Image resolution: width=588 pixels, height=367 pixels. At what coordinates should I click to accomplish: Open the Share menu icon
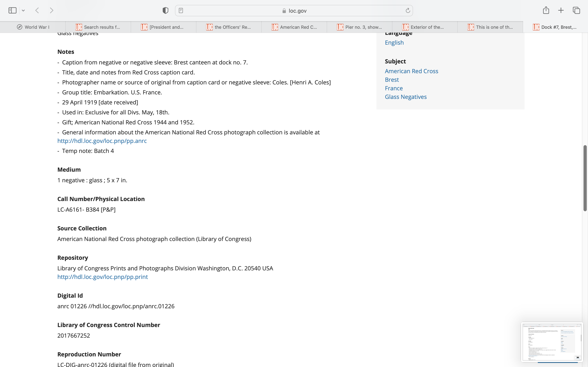point(546,10)
